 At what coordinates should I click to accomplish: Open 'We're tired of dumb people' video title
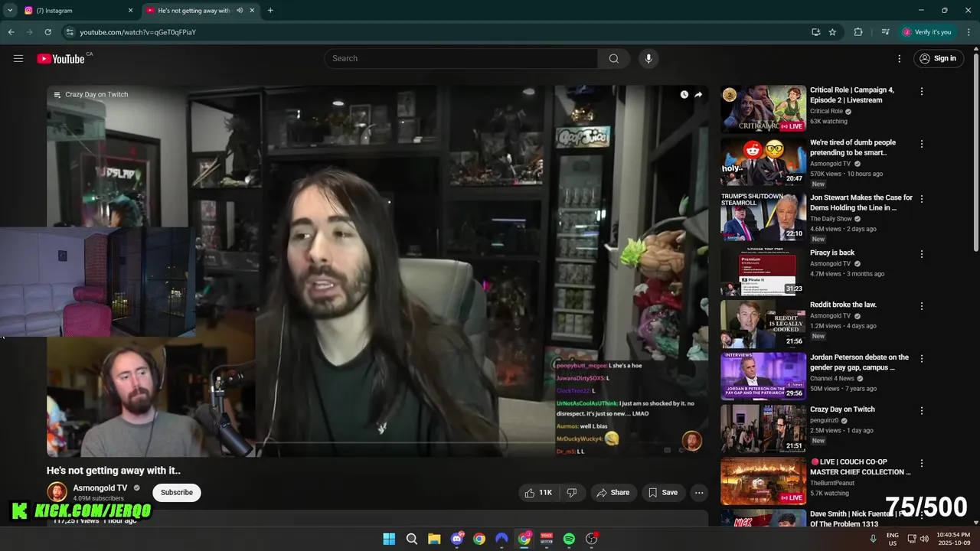(x=853, y=148)
